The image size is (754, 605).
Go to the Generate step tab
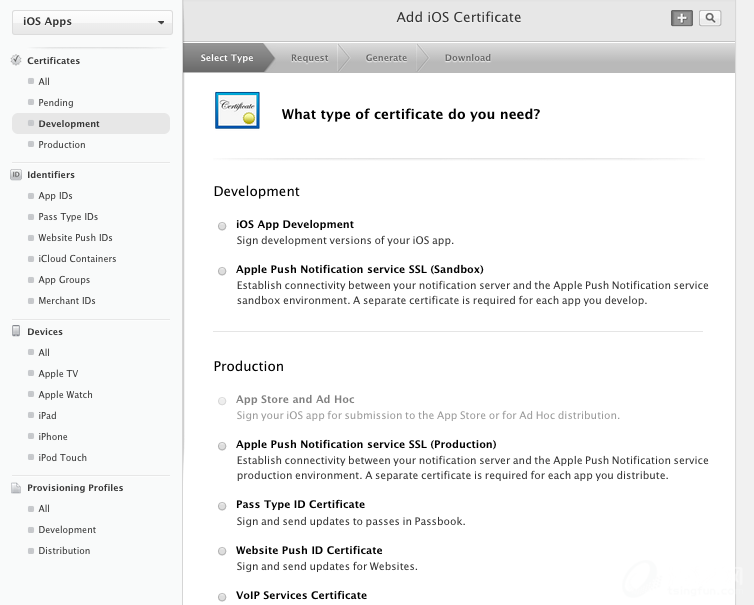point(386,58)
